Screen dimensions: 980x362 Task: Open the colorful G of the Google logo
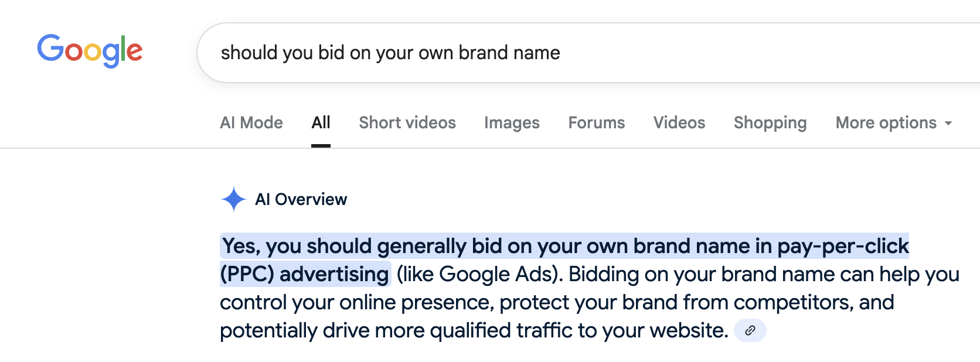point(50,50)
